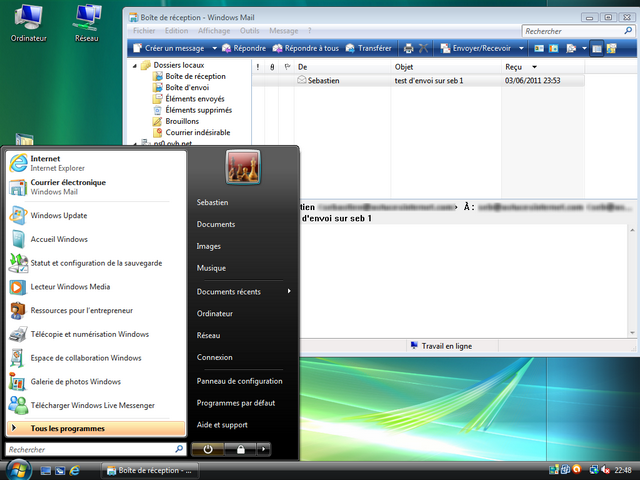The image size is (640, 480).
Task: Click Répondre à tous button
Action: point(306,48)
